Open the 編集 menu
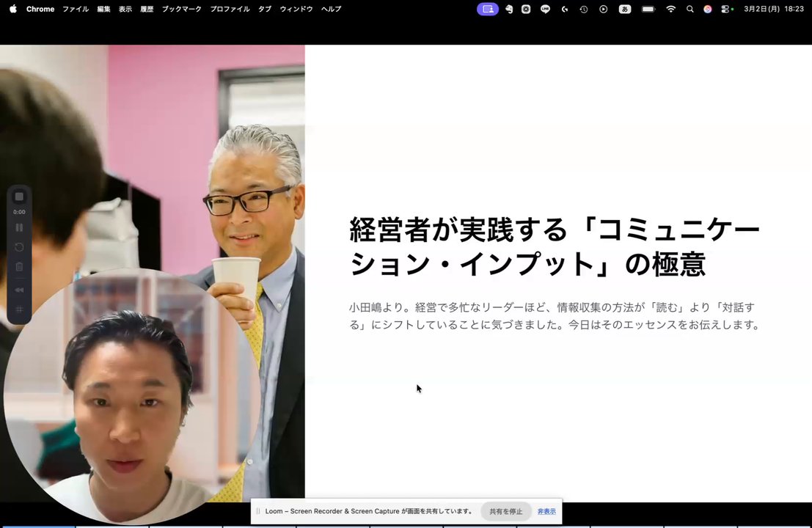The image size is (812, 528). click(x=103, y=9)
